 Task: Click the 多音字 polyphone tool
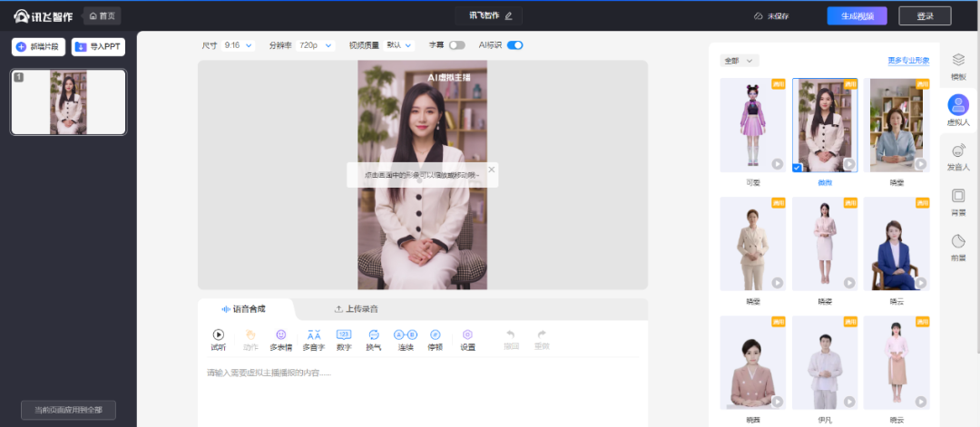313,335
